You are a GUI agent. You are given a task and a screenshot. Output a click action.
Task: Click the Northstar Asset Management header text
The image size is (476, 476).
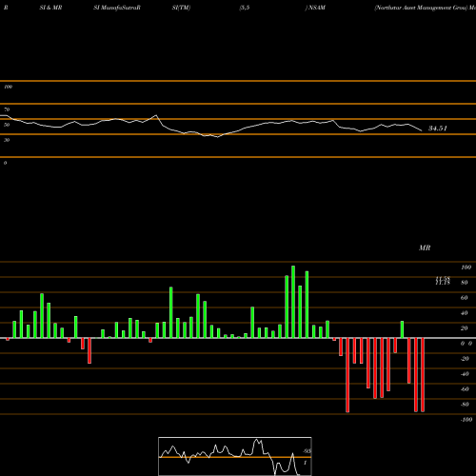[x=421, y=8]
